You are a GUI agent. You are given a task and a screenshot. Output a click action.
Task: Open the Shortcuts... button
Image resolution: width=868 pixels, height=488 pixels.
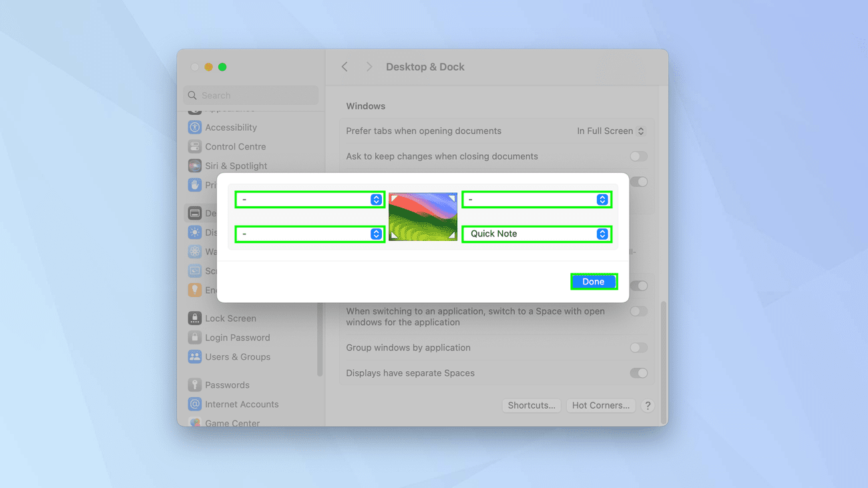[531, 405]
